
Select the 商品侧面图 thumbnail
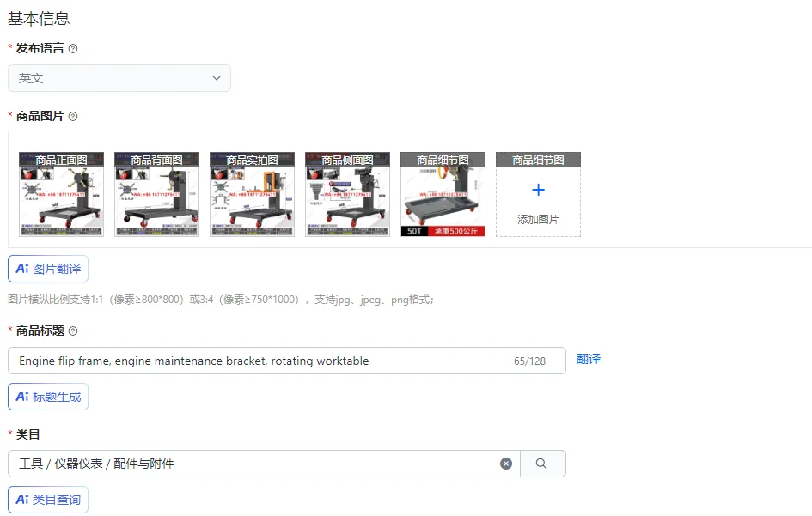[x=347, y=195]
